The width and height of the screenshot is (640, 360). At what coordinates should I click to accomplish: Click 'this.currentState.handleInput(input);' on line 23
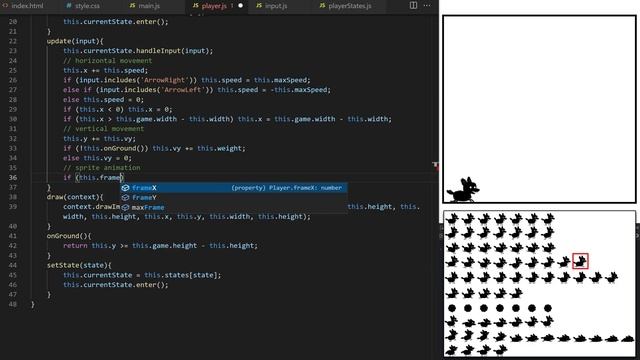coord(138,51)
